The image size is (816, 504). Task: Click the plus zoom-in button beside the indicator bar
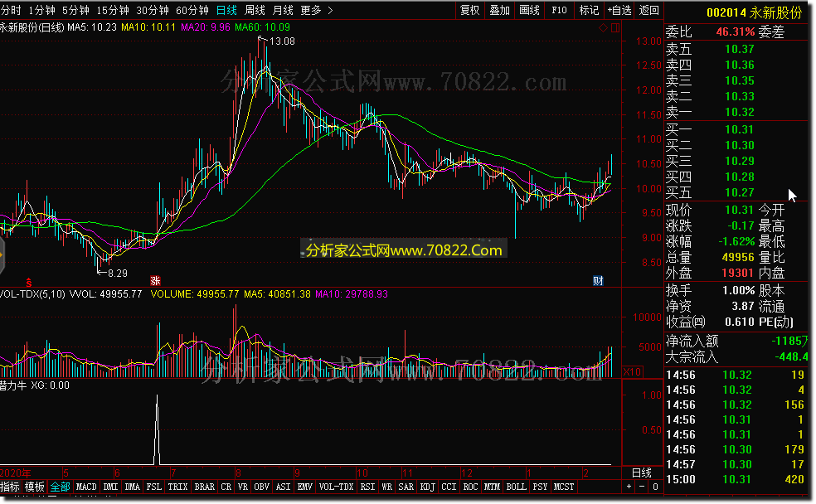629,487
